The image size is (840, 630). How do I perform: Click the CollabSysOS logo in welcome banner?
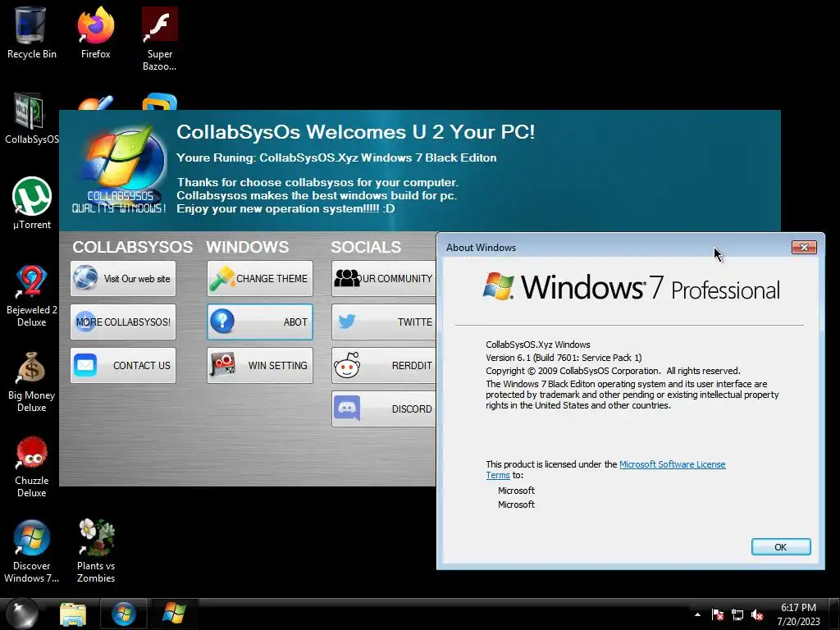pyautogui.click(x=121, y=169)
